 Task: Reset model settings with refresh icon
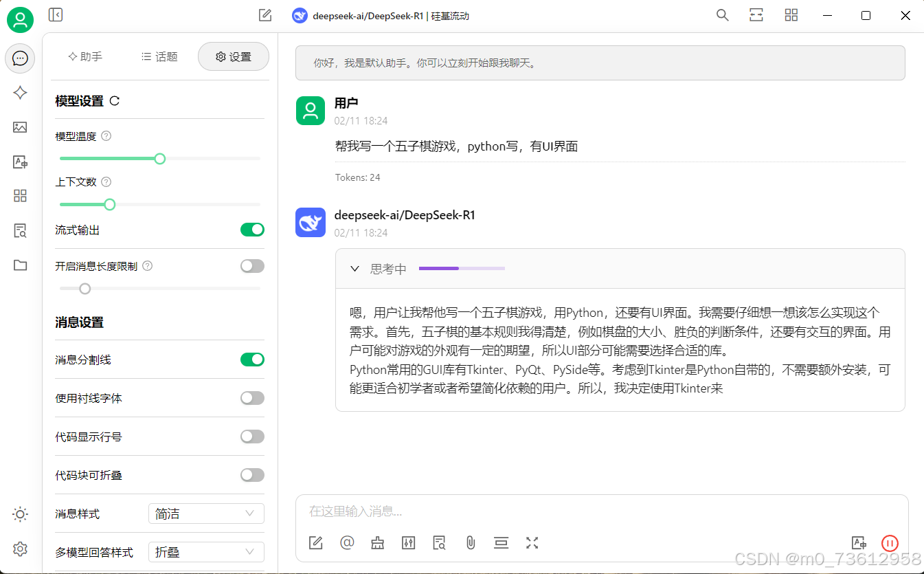pyautogui.click(x=115, y=101)
